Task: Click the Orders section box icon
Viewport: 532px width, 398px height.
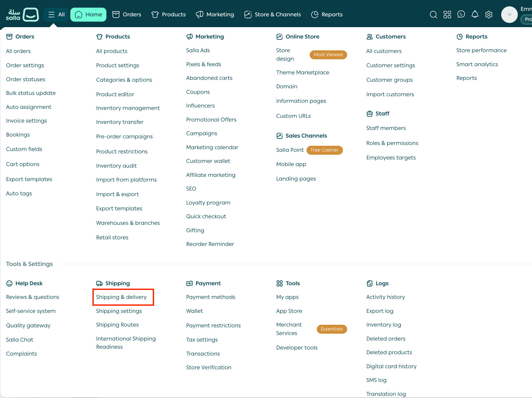Action: [9, 37]
